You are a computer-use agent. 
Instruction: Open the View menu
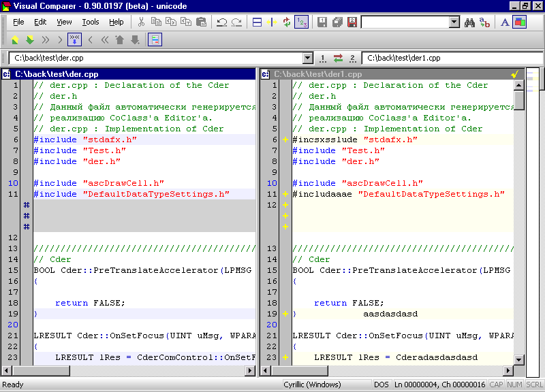click(x=64, y=22)
